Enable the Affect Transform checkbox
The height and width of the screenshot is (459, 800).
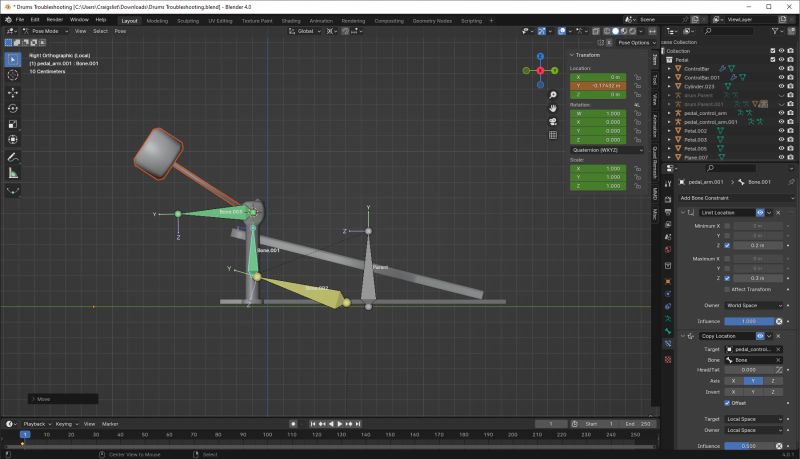click(x=727, y=289)
